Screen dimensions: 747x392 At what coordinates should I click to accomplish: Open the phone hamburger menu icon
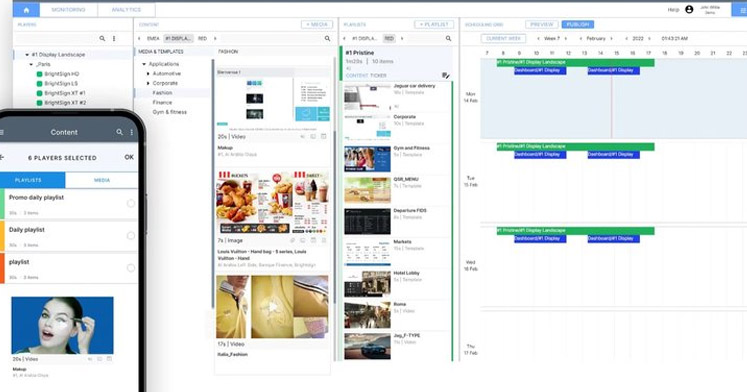click(2, 132)
